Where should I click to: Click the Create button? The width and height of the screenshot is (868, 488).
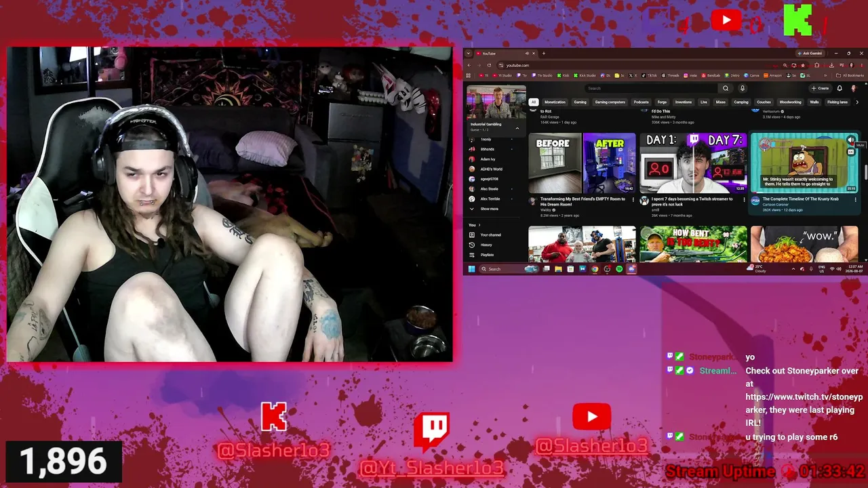[x=820, y=88]
